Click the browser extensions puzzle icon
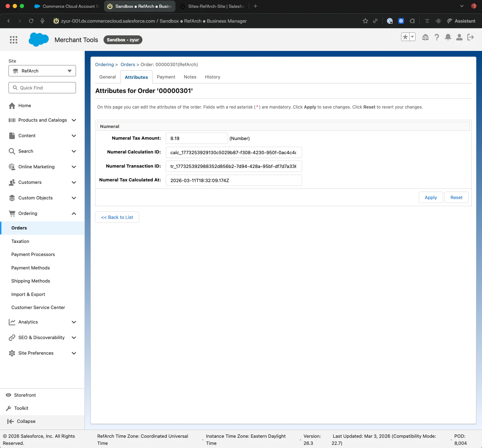This screenshot has height=448, width=482. click(412, 21)
